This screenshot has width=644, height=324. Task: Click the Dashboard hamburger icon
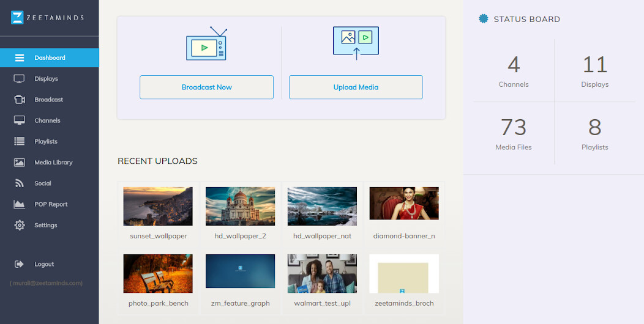[x=20, y=58]
